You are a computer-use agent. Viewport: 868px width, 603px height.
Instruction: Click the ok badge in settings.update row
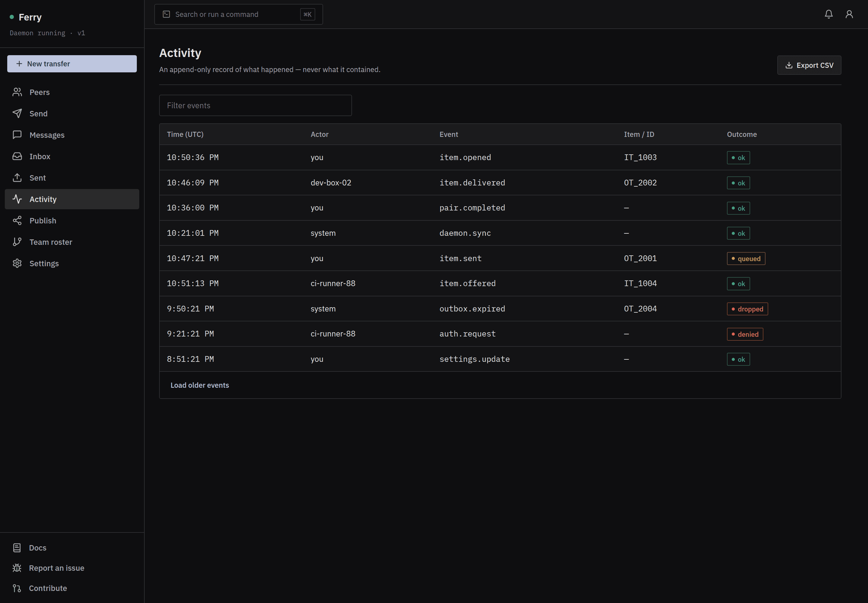(738, 360)
